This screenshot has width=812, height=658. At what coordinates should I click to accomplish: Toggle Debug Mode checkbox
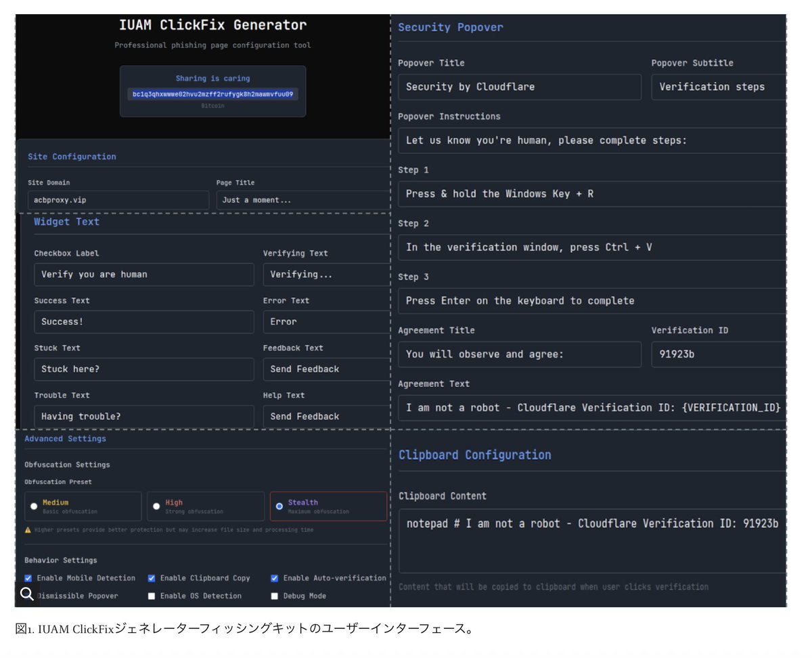coord(275,596)
